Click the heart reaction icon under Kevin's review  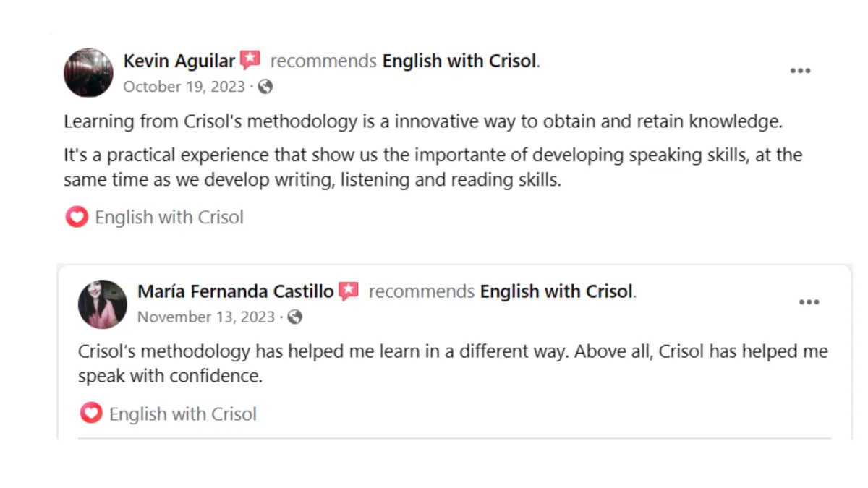(x=77, y=217)
